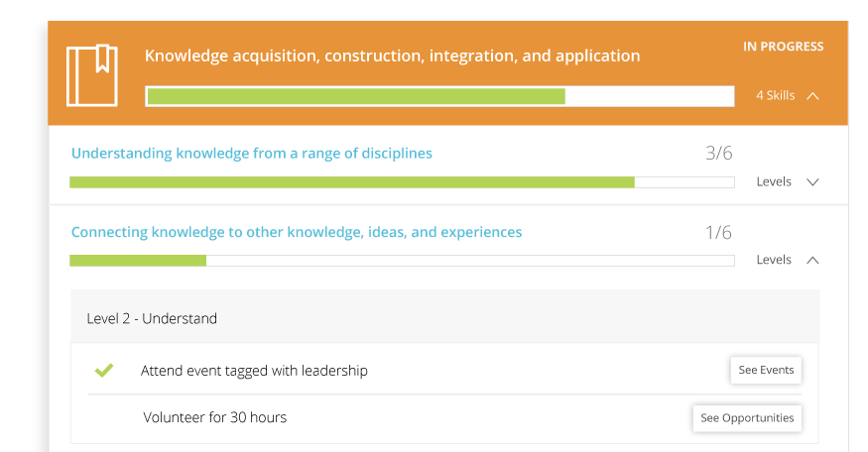
Task: Select 'Attend event tagged with leadership' item
Action: point(254,371)
